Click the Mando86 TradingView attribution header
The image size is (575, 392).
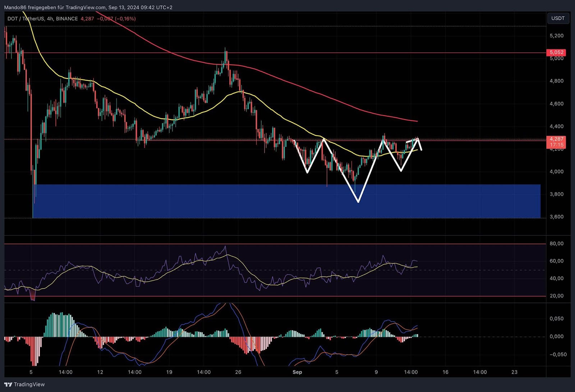click(x=88, y=7)
